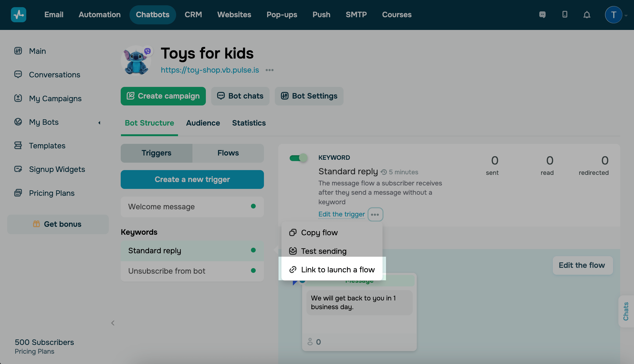Open the three dots menu beside bot URL
634x364 pixels.
tap(270, 70)
